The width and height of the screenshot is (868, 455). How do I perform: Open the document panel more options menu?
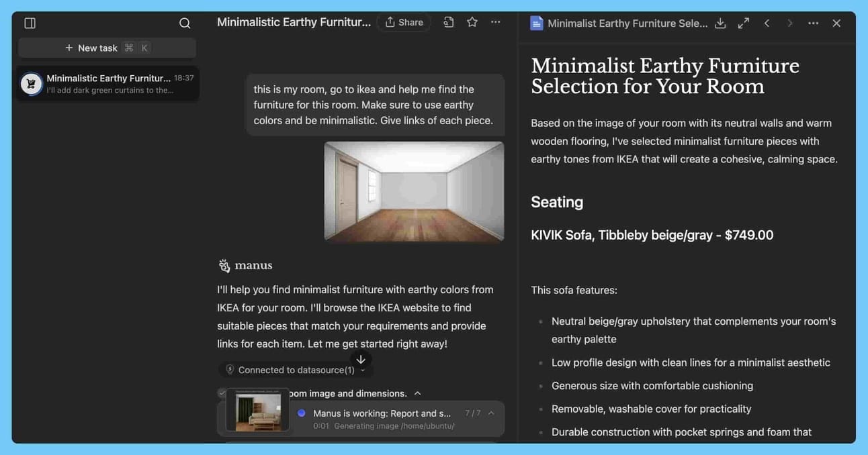(814, 23)
